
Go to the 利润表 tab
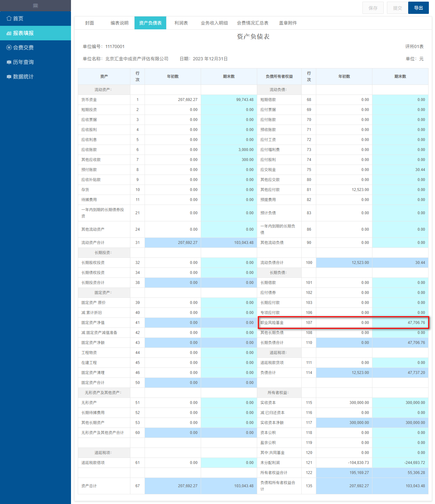coord(181,23)
